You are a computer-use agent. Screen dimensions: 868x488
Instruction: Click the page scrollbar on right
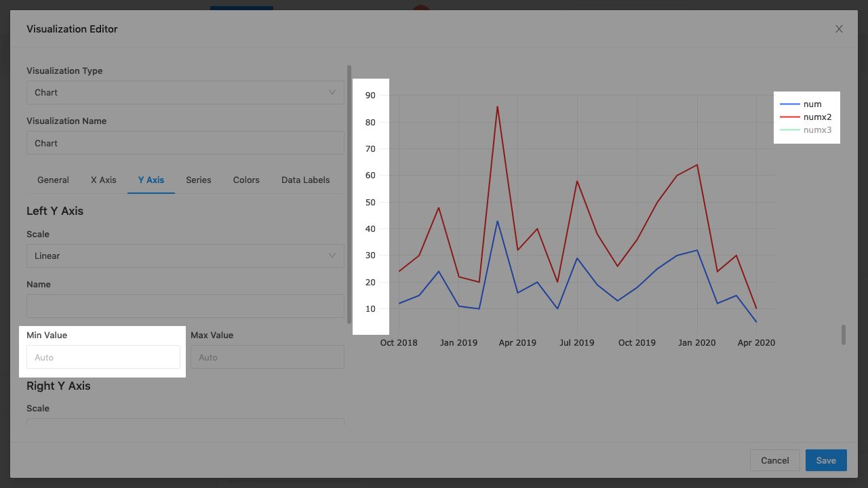pos(844,335)
